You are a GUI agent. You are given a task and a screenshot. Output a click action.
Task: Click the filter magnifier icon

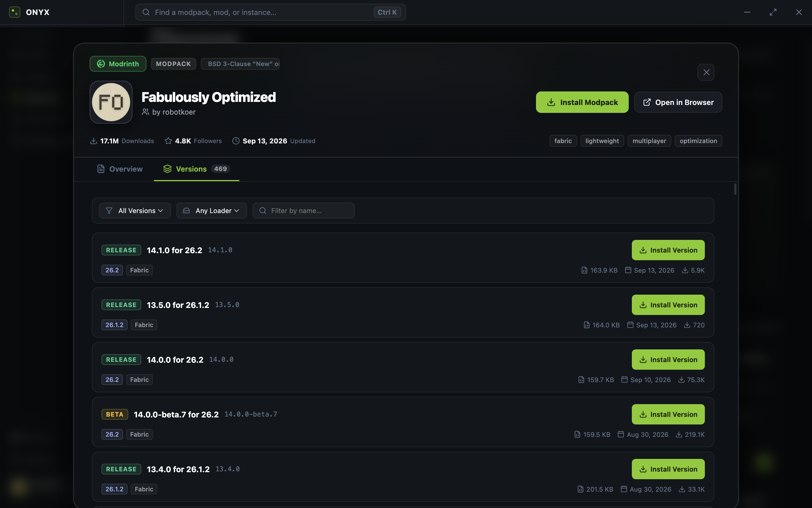[263, 211]
